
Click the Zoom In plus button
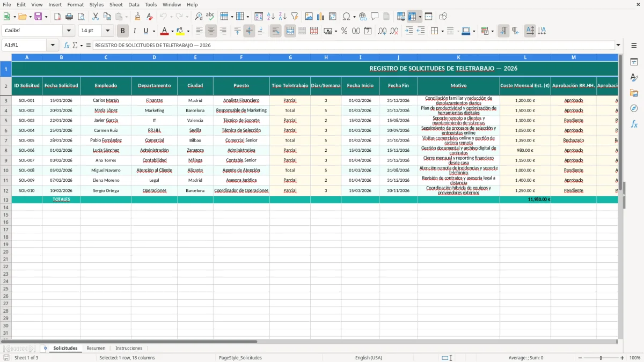coord(622,358)
